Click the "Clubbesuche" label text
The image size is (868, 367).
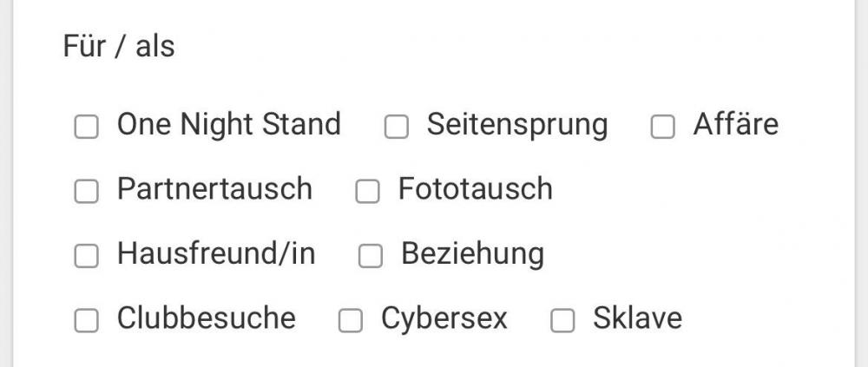click(206, 318)
